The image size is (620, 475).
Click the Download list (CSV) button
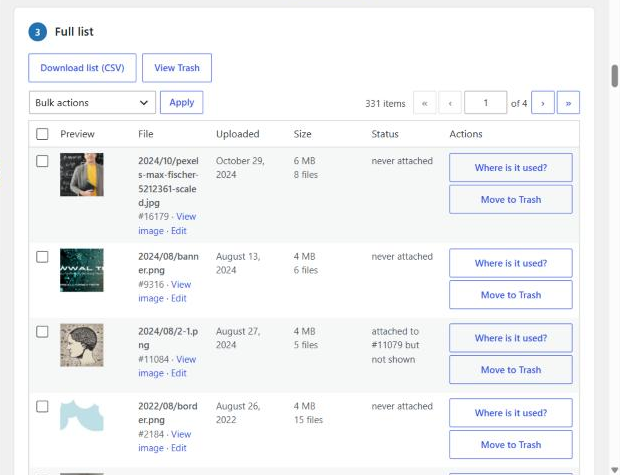82,68
